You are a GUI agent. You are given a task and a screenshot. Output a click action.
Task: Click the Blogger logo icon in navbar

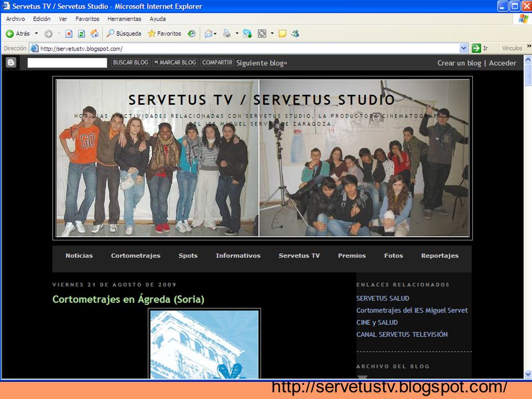(x=11, y=63)
